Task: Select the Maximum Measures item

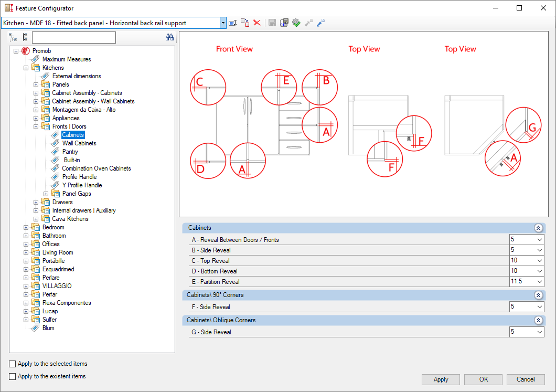Action: click(x=67, y=59)
